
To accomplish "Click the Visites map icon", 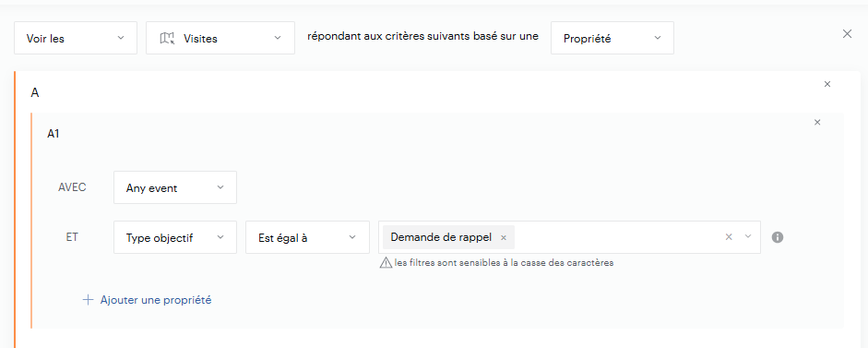I will click(x=167, y=38).
